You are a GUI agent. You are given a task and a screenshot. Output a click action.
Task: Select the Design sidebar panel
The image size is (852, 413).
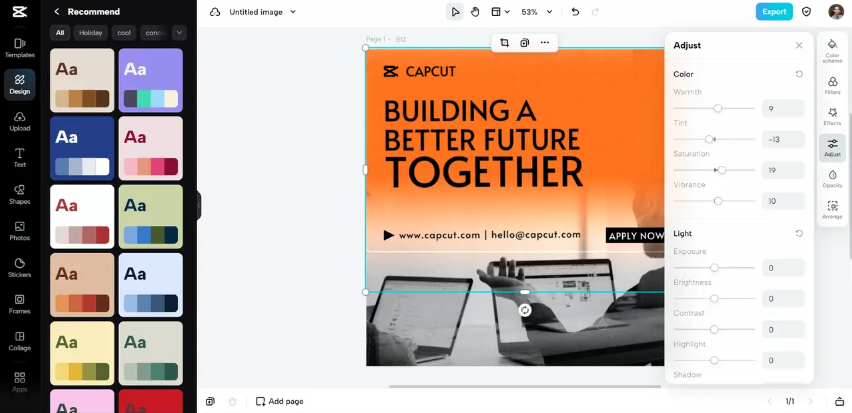pos(20,85)
